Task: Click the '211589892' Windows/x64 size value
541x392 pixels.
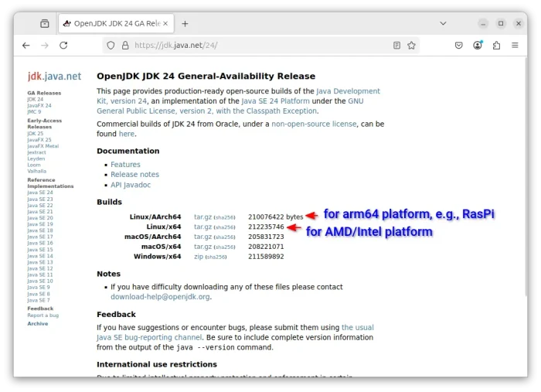Action: (266, 257)
